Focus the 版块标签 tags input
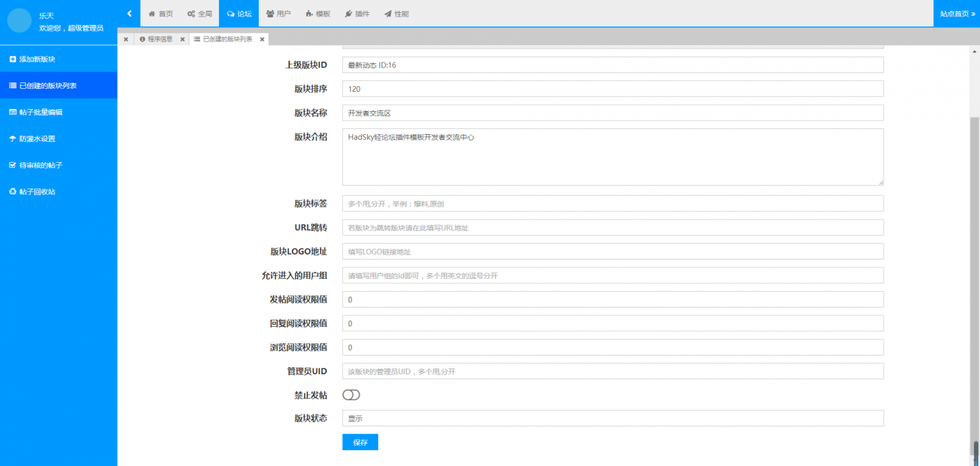Image resolution: width=980 pixels, height=466 pixels. 613,204
